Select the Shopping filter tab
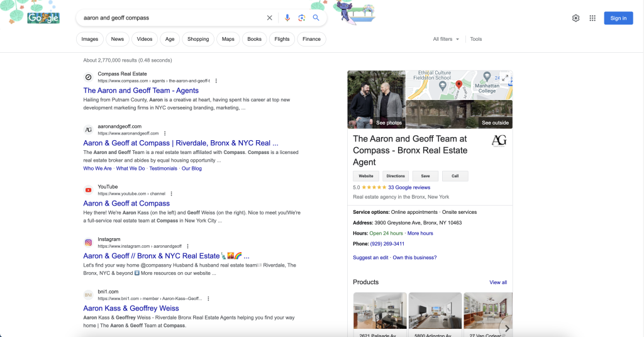 [x=198, y=39]
